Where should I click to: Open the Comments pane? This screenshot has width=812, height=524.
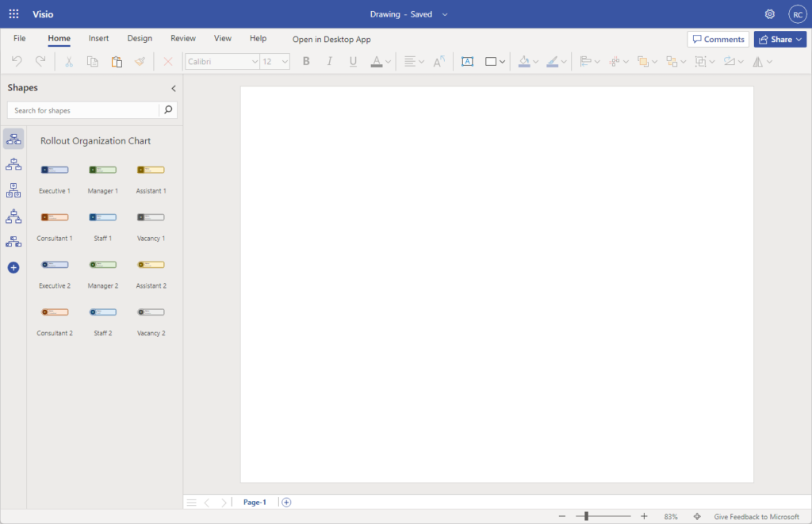[718, 40]
